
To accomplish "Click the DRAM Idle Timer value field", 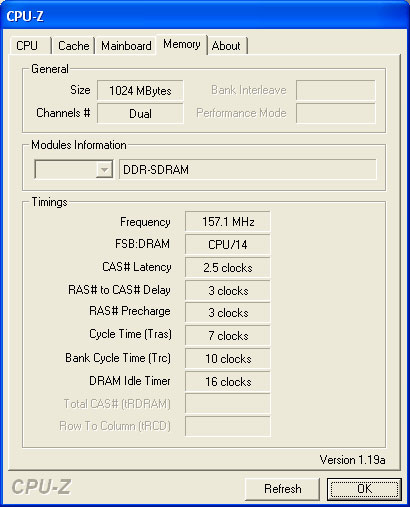I will (228, 381).
